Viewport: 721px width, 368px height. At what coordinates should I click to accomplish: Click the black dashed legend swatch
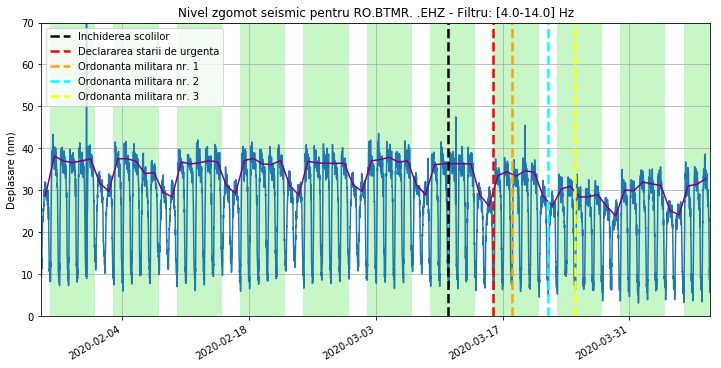(x=61, y=36)
